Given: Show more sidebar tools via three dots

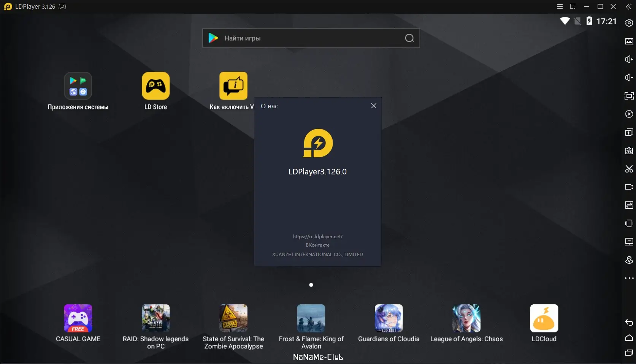Looking at the screenshot, I should click(x=629, y=278).
